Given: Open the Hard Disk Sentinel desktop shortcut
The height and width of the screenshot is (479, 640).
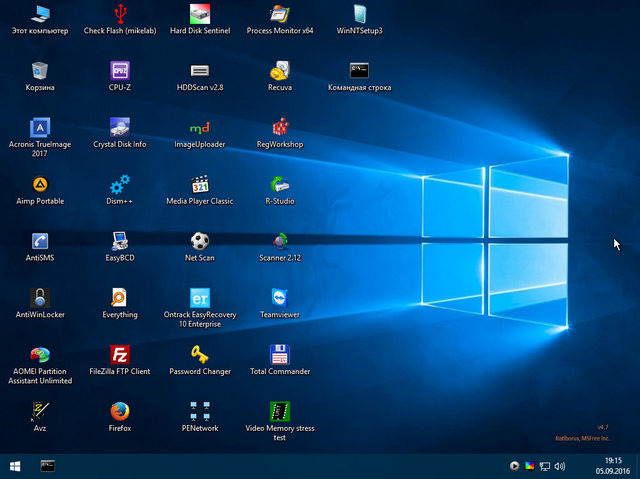Looking at the screenshot, I should [x=199, y=14].
